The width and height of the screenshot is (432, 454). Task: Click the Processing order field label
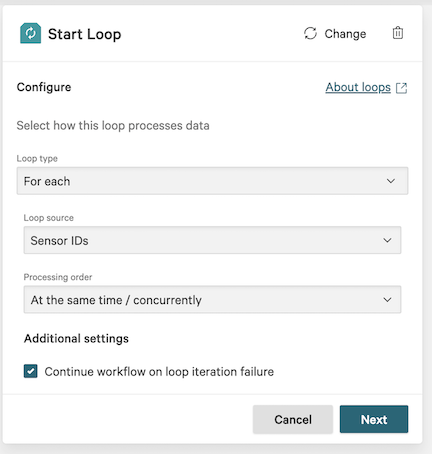pos(58,277)
